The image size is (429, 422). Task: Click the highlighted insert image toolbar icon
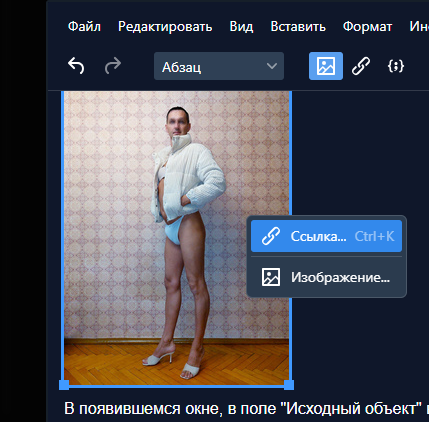[x=326, y=66]
